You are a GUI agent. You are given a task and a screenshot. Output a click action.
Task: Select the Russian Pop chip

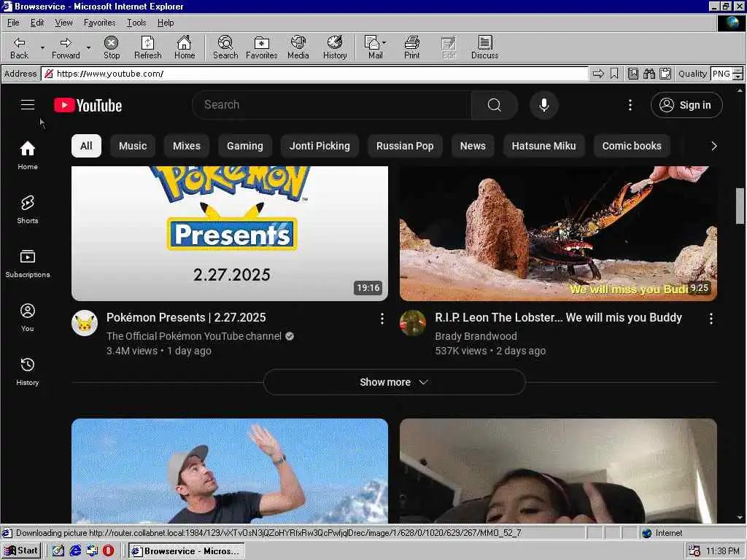pyautogui.click(x=405, y=146)
